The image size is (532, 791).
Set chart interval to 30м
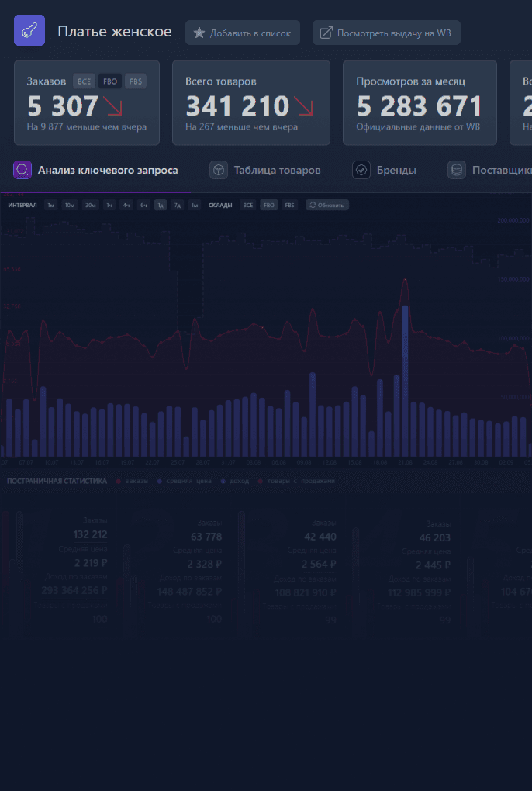(x=90, y=205)
